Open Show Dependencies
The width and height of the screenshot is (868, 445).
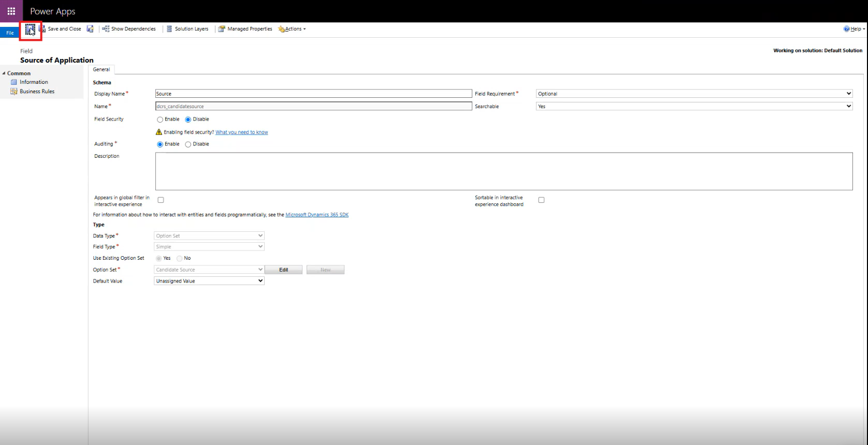[x=129, y=29]
